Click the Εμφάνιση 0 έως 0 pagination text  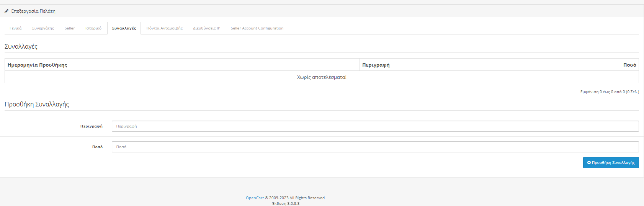pyautogui.click(x=610, y=92)
